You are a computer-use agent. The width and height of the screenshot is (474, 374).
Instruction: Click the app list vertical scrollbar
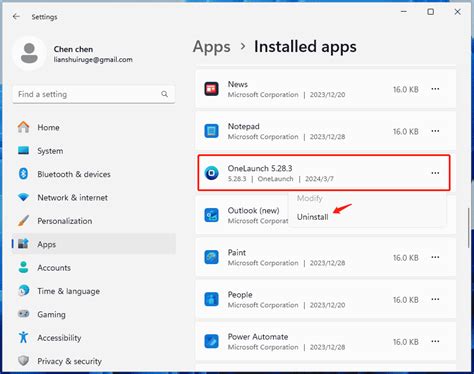pyautogui.click(x=469, y=228)
